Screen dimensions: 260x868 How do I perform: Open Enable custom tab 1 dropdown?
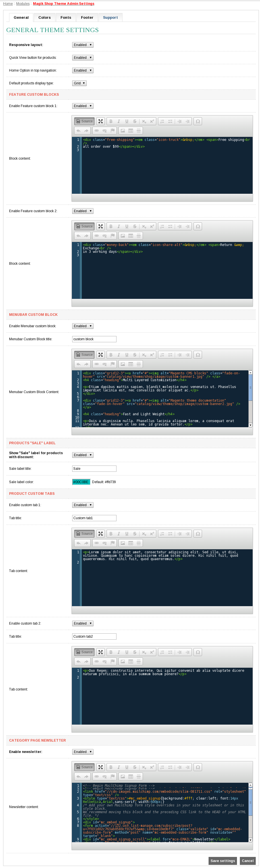83,505
